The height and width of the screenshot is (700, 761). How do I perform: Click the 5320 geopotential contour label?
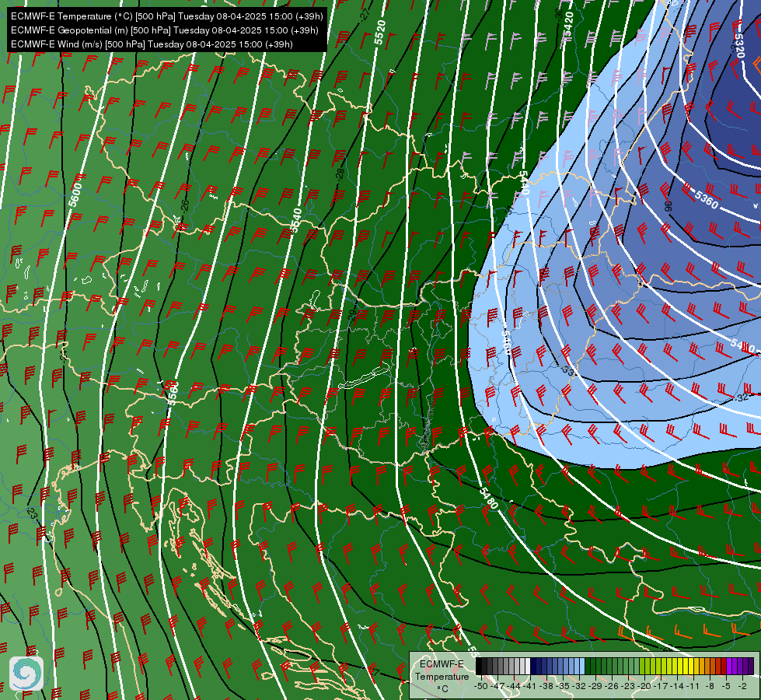(738, 45)
